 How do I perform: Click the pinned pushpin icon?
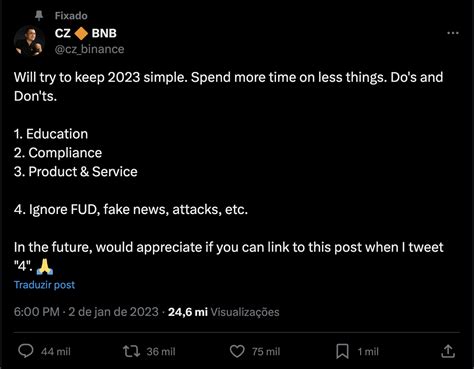coord(39,15)
